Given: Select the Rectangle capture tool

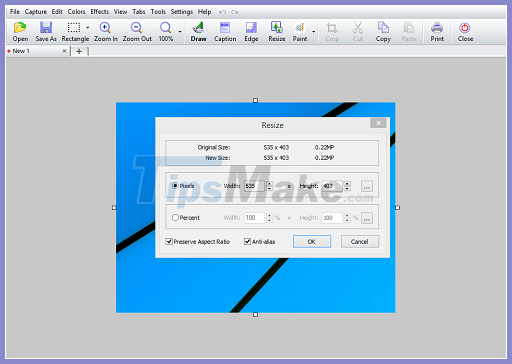Looking at the screenshot, I should (x=74, y=28).
